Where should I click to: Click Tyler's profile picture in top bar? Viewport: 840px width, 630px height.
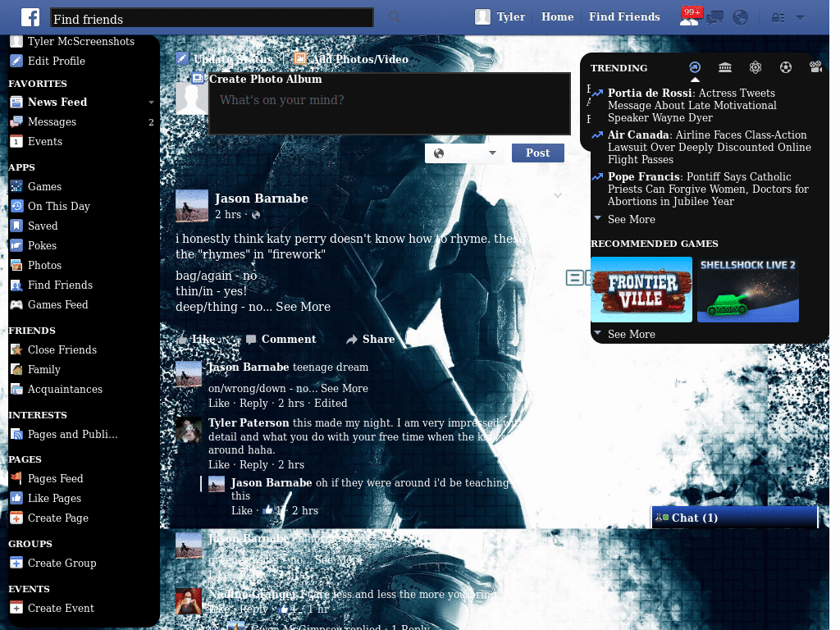click(x=482, y=16)
